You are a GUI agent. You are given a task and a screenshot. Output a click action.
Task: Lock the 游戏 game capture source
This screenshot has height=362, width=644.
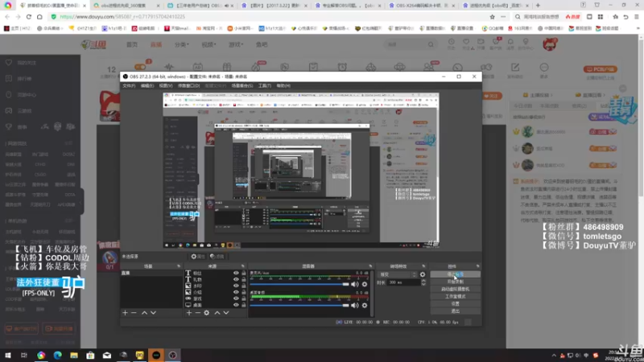[244, 298]
